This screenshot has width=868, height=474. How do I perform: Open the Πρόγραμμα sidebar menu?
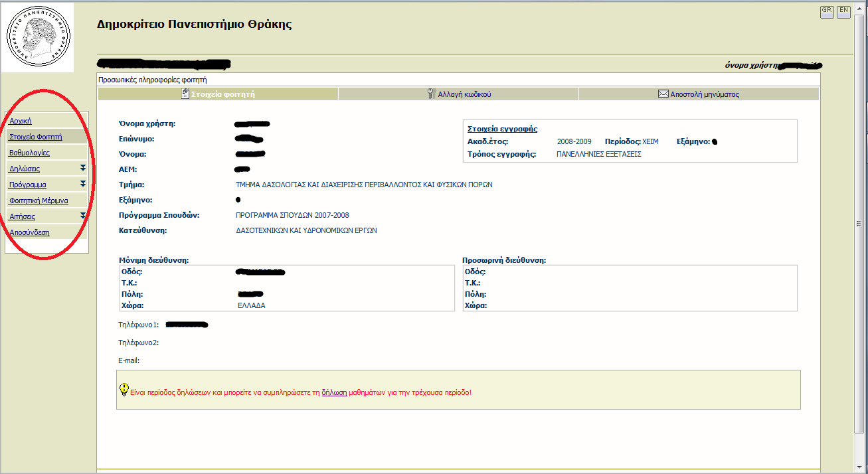28,185
